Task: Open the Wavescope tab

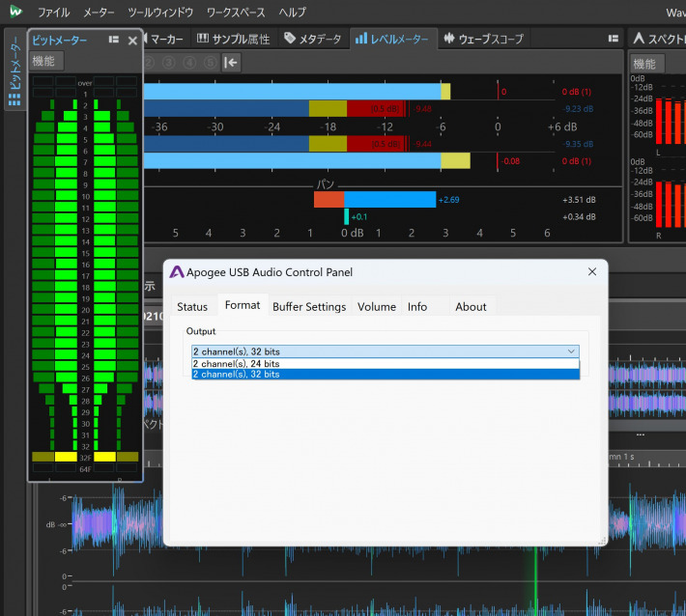Action: (483, 39)
